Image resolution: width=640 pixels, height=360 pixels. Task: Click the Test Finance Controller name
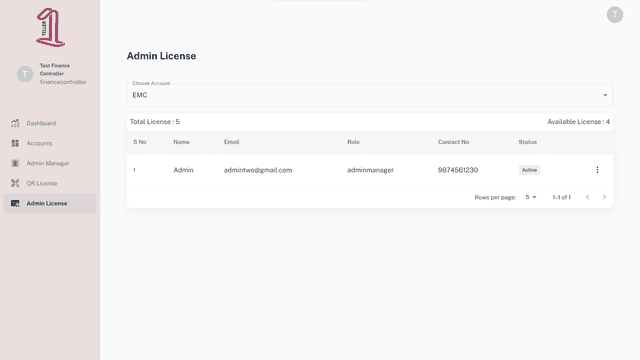[x=55, y=69]
